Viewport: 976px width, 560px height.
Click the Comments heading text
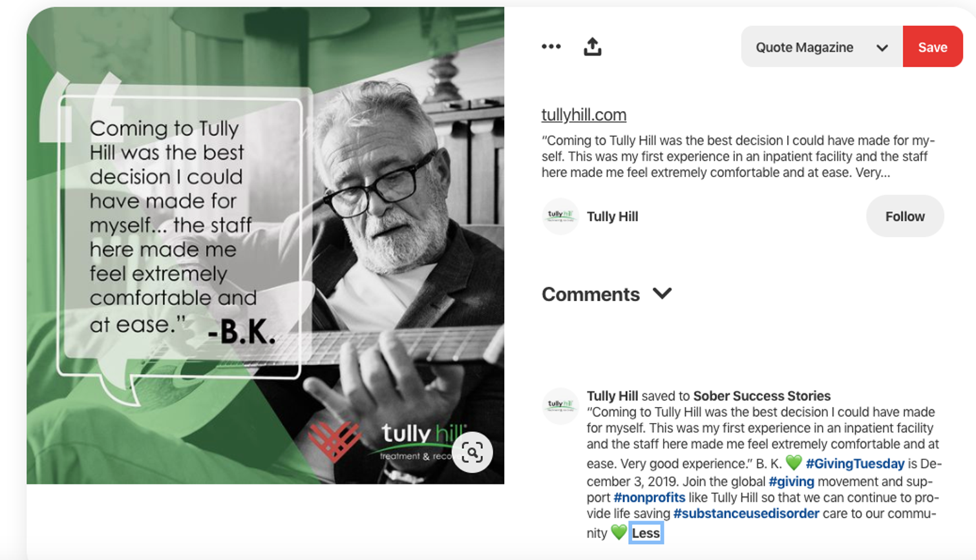[x=590, y=295]
